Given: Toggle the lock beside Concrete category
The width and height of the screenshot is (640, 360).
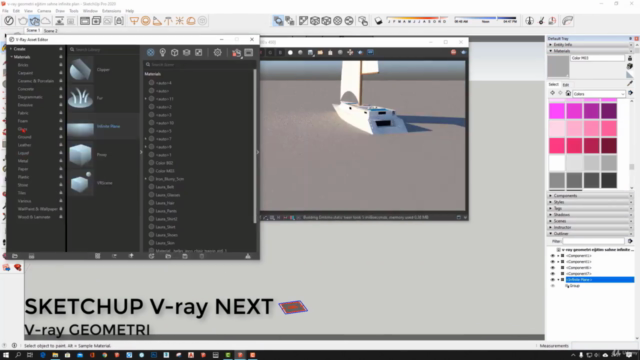Looking at the screenshot, I should coord(61,89).
